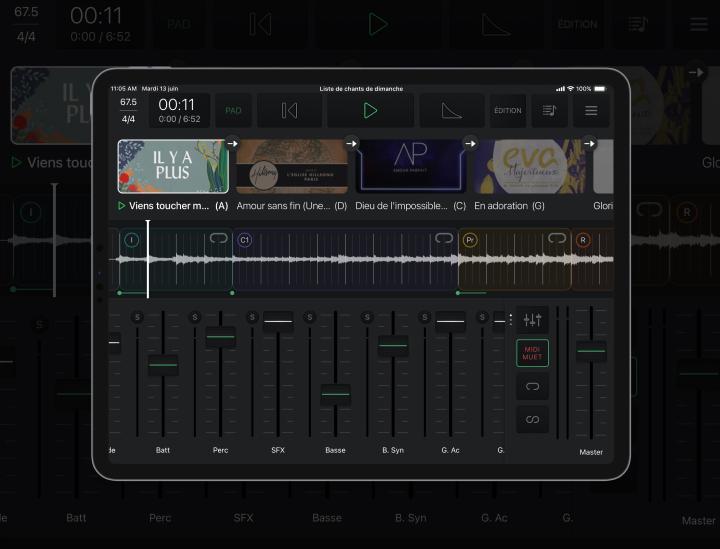Solo the Basse channel
Viewport: 720px width, 549px height.
[309, 317]
